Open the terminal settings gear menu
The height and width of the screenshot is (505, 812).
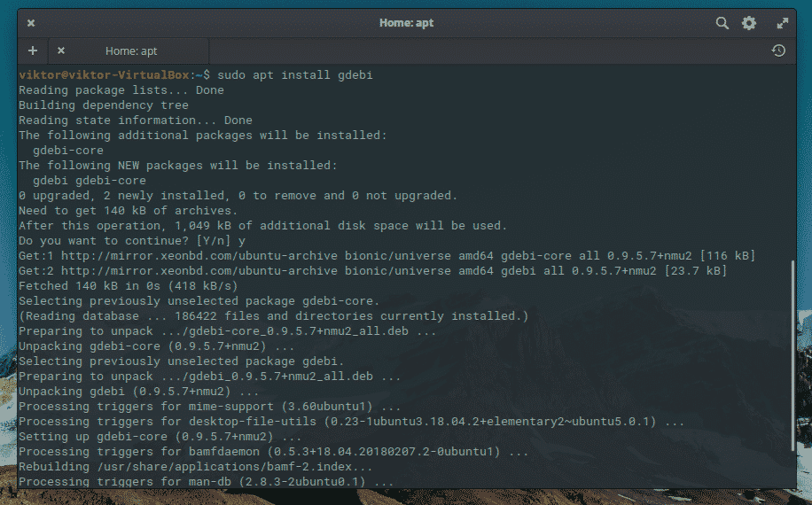[x=749, y=23]
